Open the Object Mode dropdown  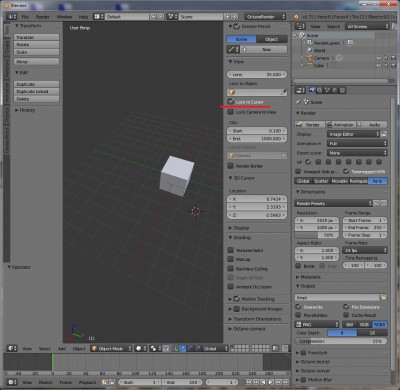point(111,349)
